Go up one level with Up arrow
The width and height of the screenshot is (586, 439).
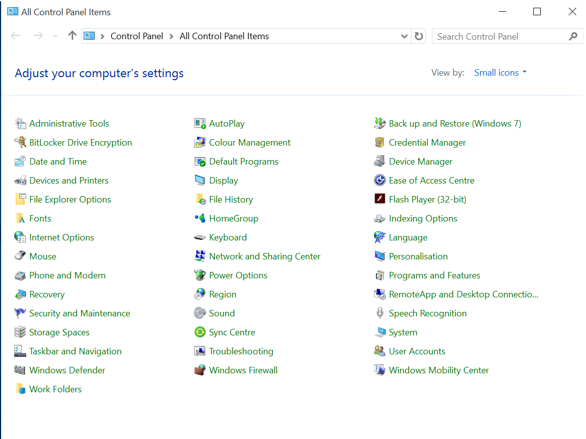[72, 35]
